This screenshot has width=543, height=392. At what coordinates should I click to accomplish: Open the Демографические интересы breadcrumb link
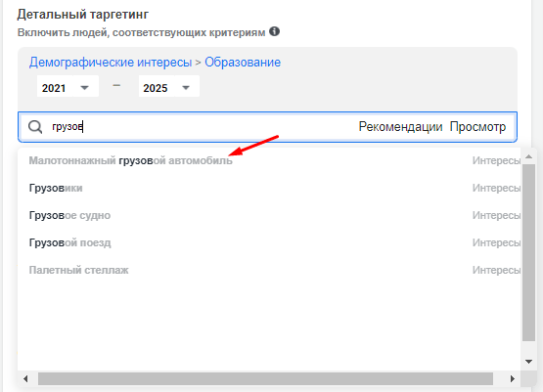(x=111, y=63)
